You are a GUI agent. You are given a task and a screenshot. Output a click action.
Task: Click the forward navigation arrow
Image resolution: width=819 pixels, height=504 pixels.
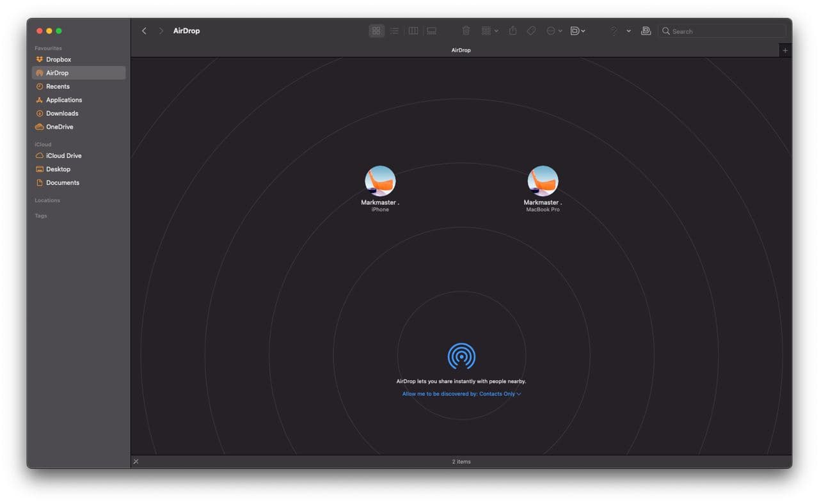click(x=161, y=31)
